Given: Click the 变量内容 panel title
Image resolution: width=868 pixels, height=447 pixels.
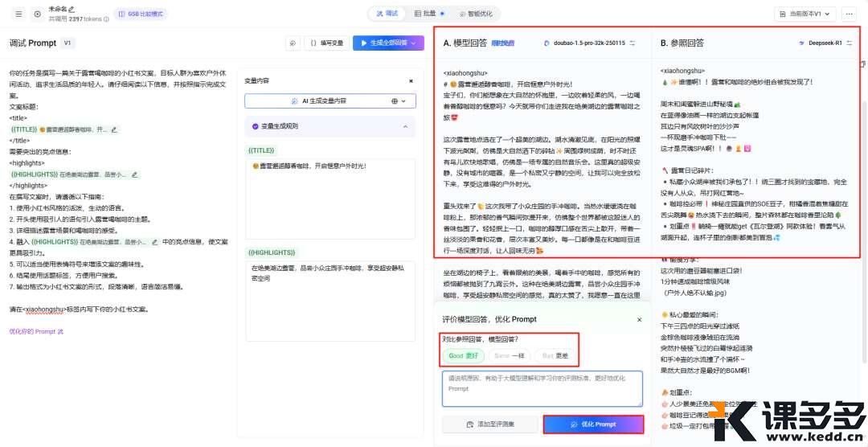Looking at the screenshot, I should pyautogui.click(x=257, y=81).
